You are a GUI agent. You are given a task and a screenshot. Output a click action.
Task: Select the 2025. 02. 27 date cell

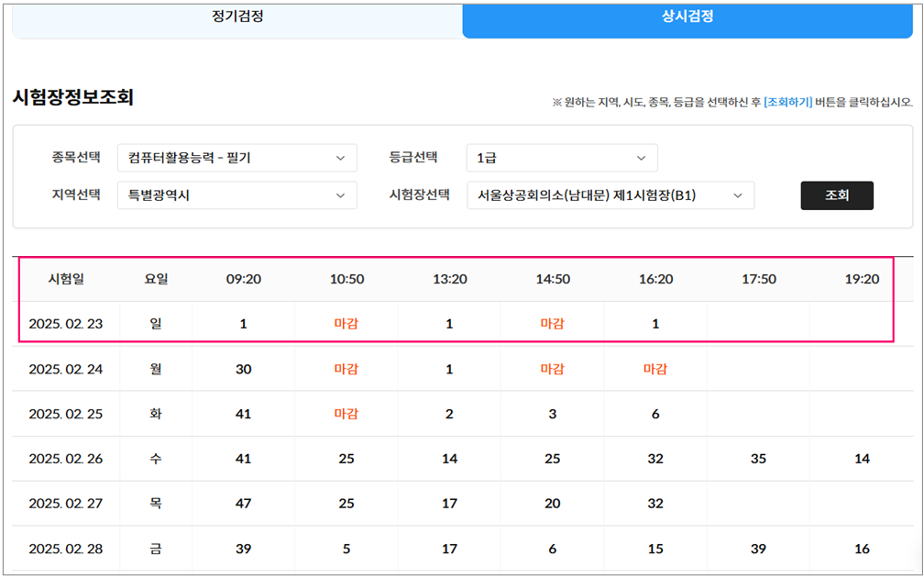66,504
